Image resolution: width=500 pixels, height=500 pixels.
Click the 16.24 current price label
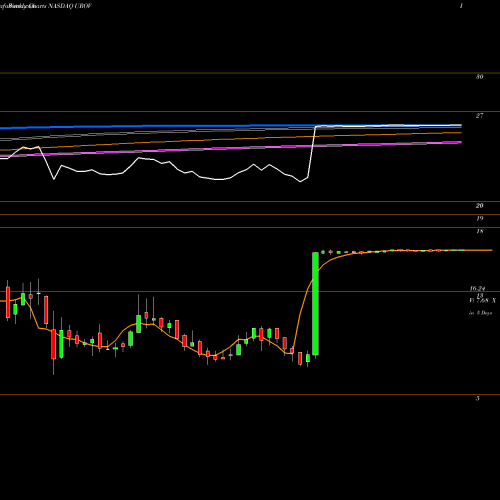click(x=477, y=288)
